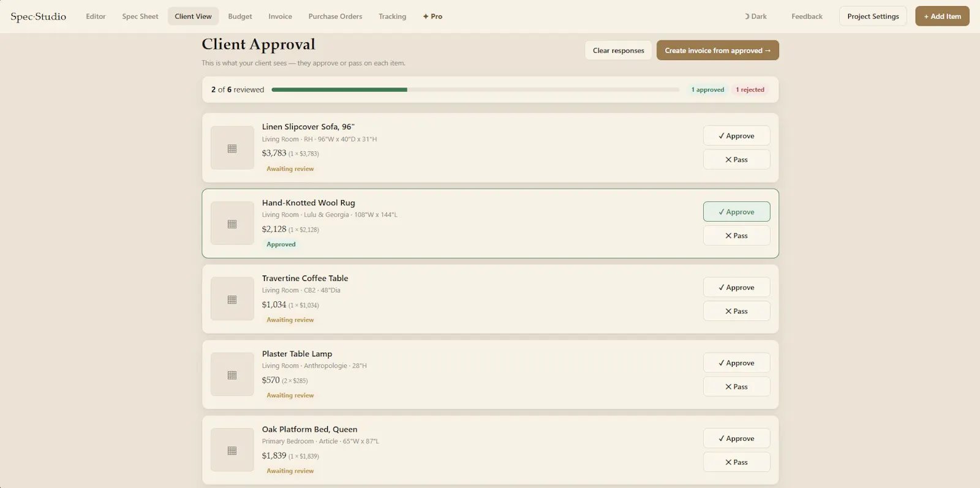Open the Plaster Table Lamp image placeholder
Viewport: 980px width, 488px height.
[x=232, y=374]
